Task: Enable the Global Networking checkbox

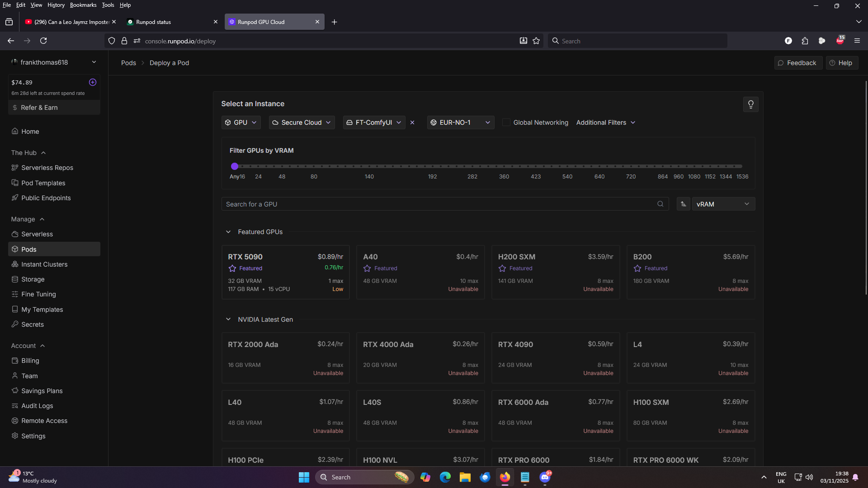Action: (x=506, y=122)
